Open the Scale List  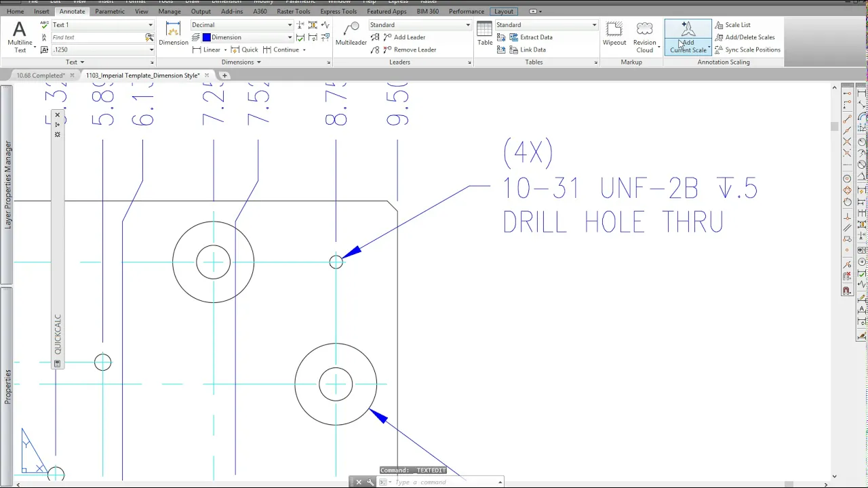(x=732, y=25)
